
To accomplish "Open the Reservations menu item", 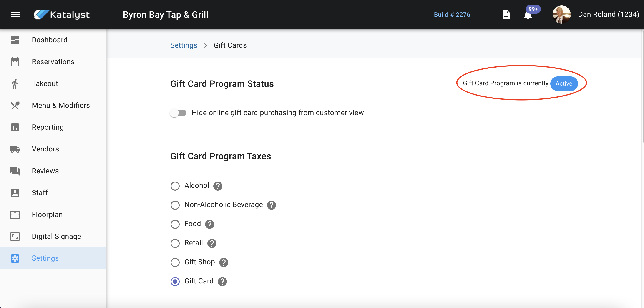I will tap(53, 62).
